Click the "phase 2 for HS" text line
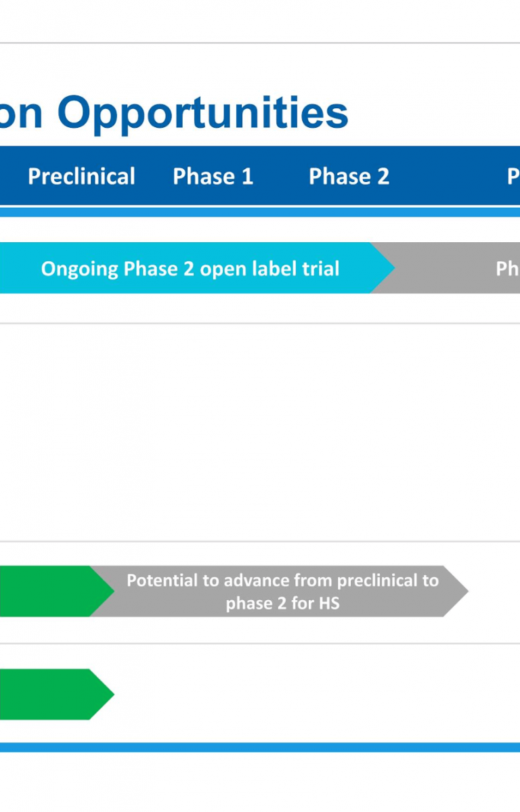 coord(282,603)
